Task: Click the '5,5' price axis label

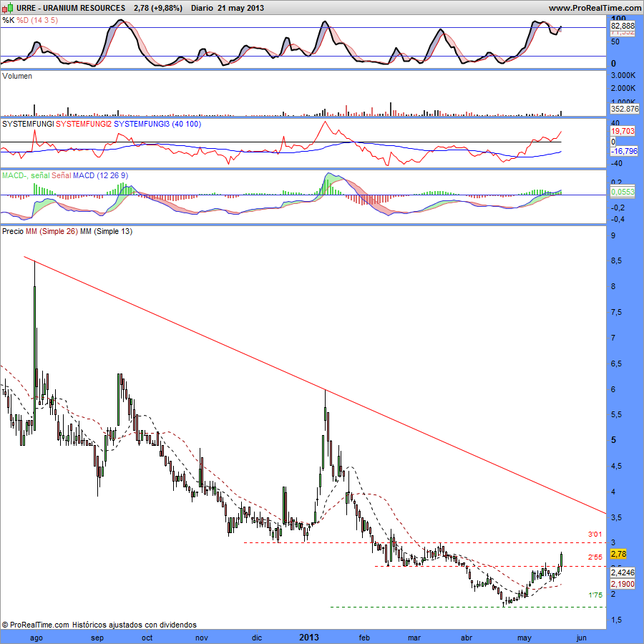Action: 616,415
